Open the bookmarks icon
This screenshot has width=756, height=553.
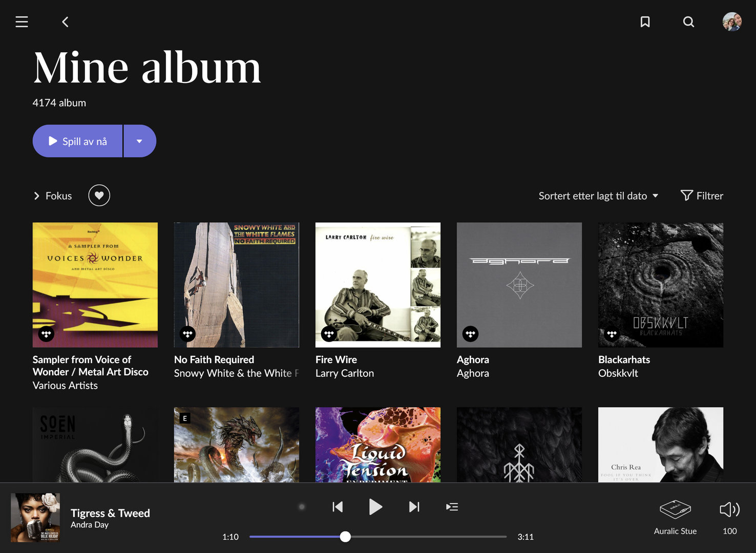pos(645,22)
